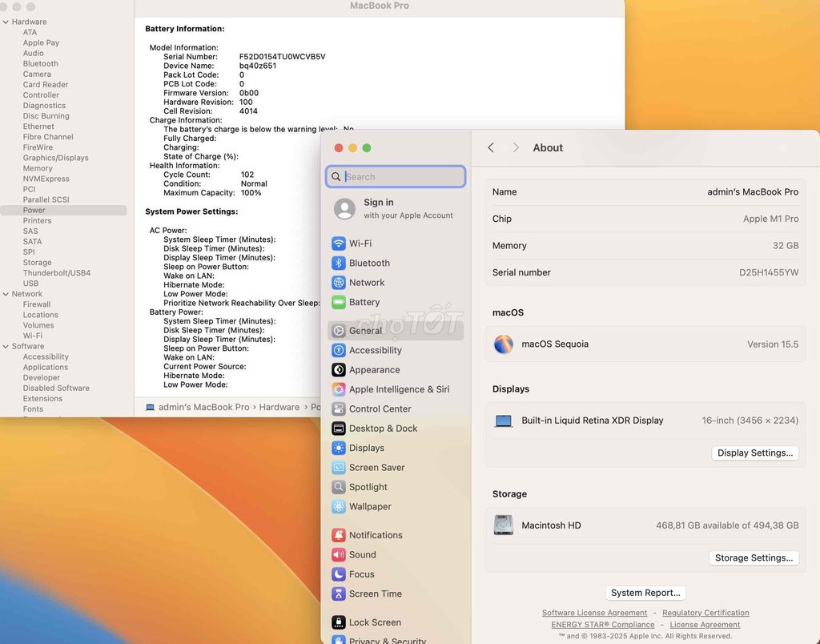Select Thunderbolt/USB4 in the Hardware list
820x644 pixels.
[x=57, y=273]
